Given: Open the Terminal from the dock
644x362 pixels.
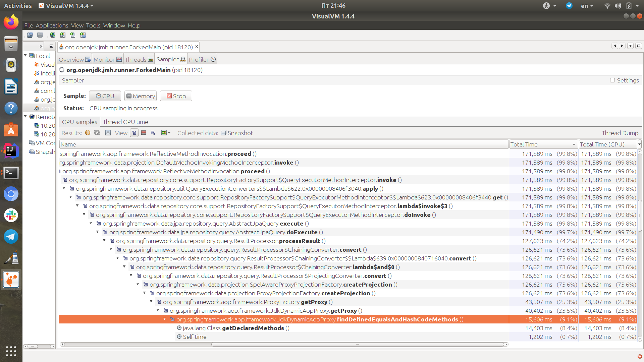Looking at the screenshot, I should (x=11, y=173).
